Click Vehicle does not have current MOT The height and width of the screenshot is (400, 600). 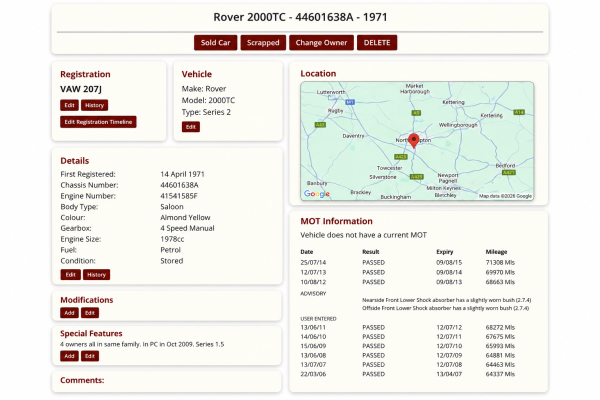(363, 235)
